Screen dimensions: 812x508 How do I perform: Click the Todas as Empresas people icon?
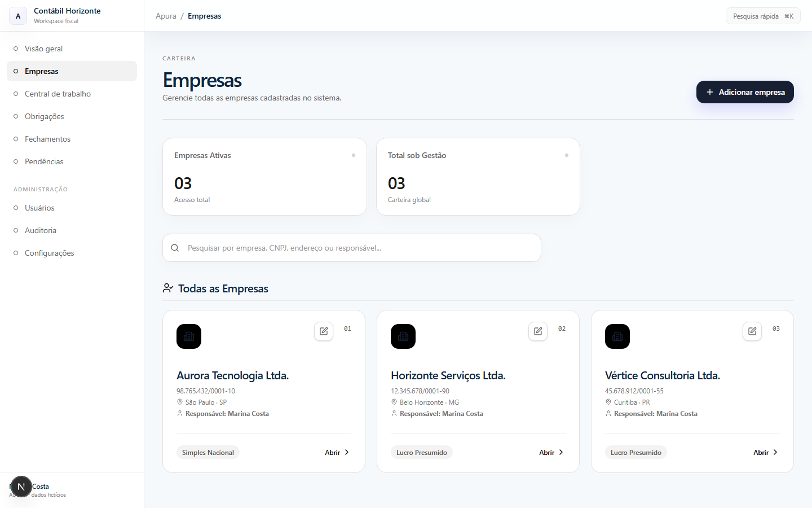(167, 288)
